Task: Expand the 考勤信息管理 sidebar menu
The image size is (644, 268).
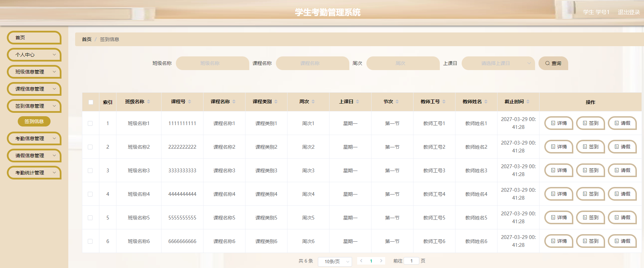Action: [34, 138]
